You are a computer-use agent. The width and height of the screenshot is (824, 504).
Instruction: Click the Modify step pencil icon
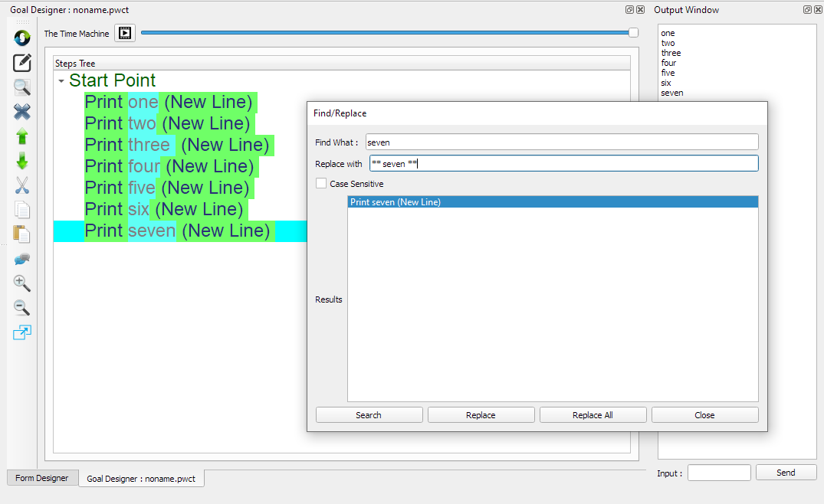pyautogui.click(x=22, y=63)
